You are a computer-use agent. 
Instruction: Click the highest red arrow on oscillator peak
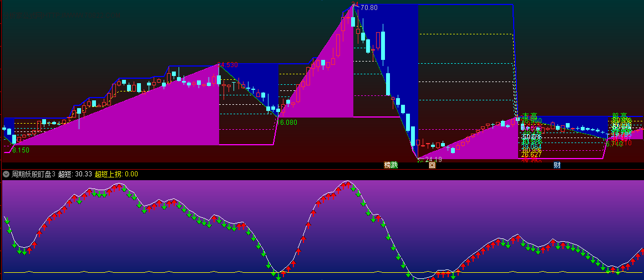(348, 185)
